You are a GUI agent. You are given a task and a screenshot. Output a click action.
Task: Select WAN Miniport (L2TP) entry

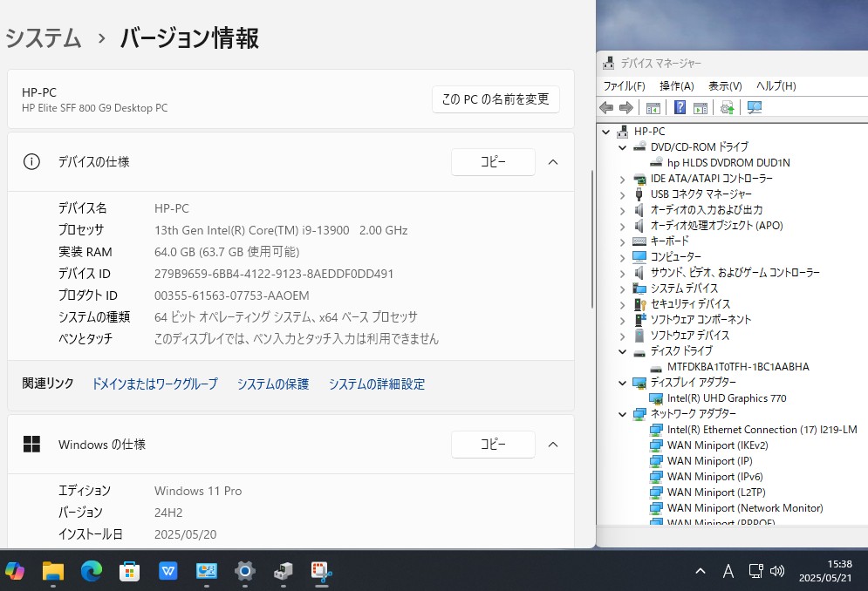(x=716, y=492)
